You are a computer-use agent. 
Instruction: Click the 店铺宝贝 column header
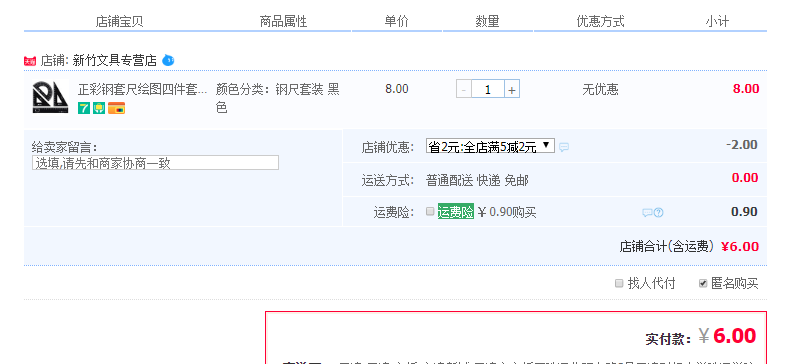click(120, 22)
